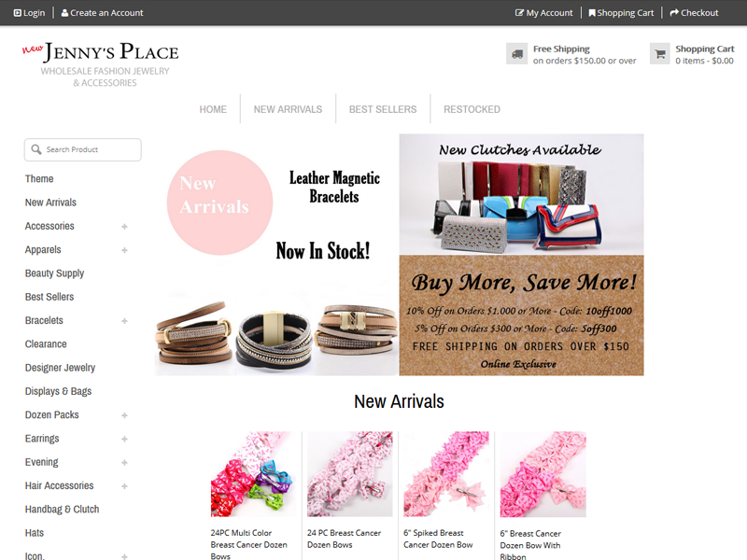The image size is (747, 560).
Task: Expand the Bracelets category plus sign
Action: click(124, 321)
